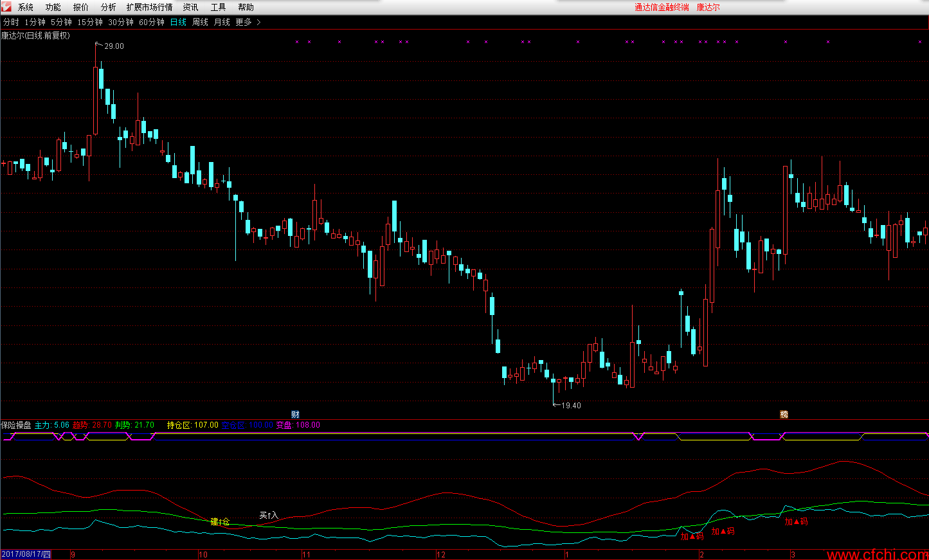Click the 榜 marker icon on chart

coord(784,415)
